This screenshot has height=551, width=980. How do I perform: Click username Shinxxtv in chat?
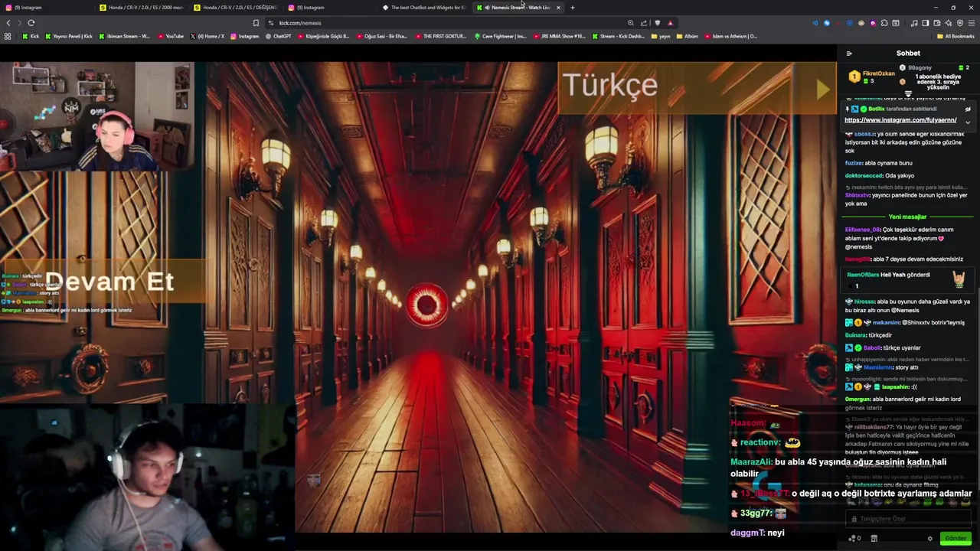click(857, 195)
